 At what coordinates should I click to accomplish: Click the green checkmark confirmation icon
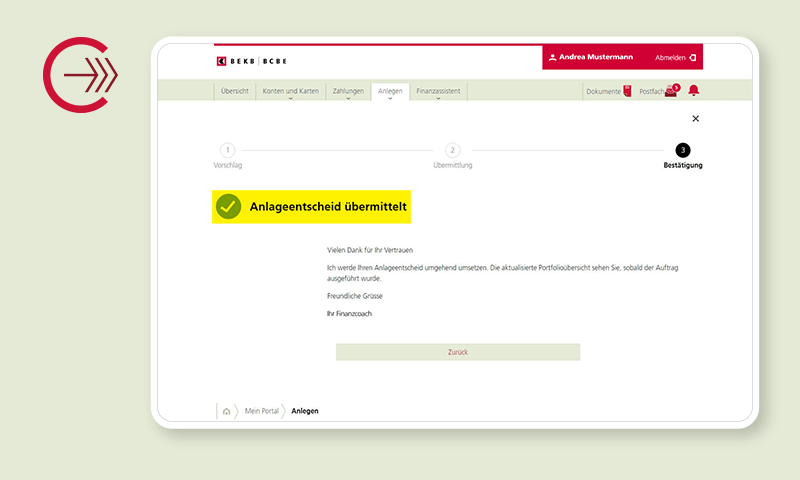[229, 207]
